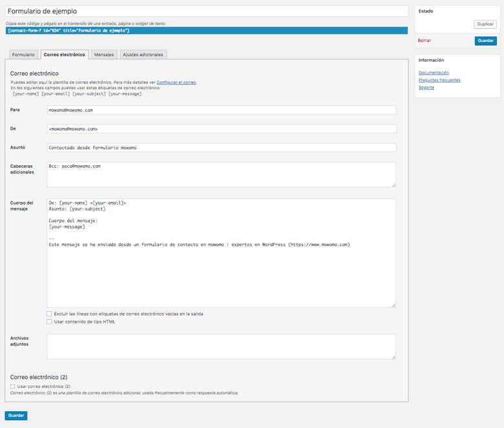The image size is (504, 428).
Task: Click the De sender field
Action: coord(222,128)
